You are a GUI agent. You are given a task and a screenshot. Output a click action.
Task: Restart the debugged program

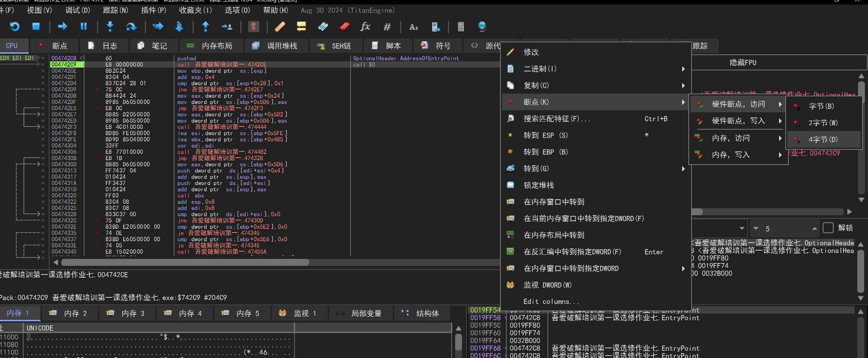15,26
